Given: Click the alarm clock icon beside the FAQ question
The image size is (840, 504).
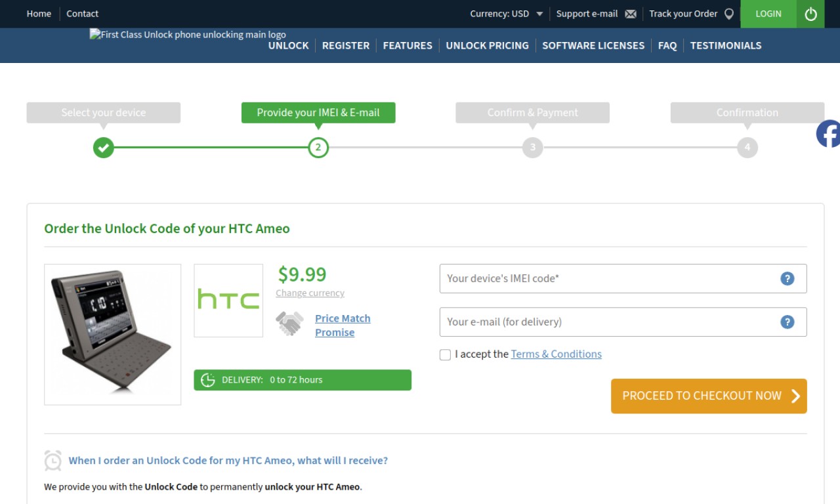Looking at the screenshot, I should tap(53, 461).
